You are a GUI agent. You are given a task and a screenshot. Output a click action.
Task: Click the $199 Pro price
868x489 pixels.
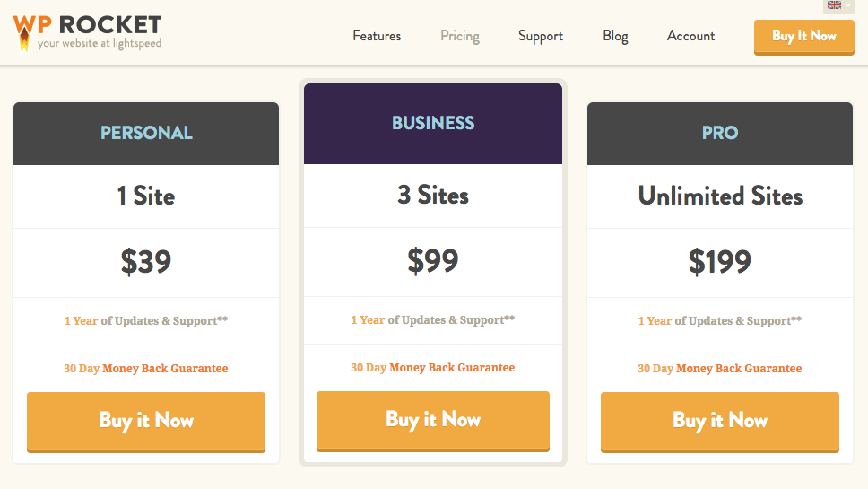point(720,261)
